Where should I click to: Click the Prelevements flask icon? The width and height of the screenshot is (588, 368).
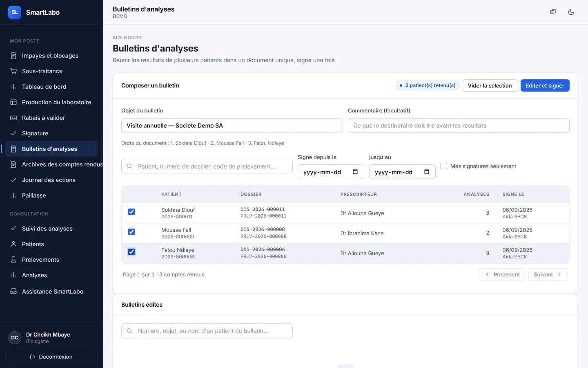click(x=13, y=260)
